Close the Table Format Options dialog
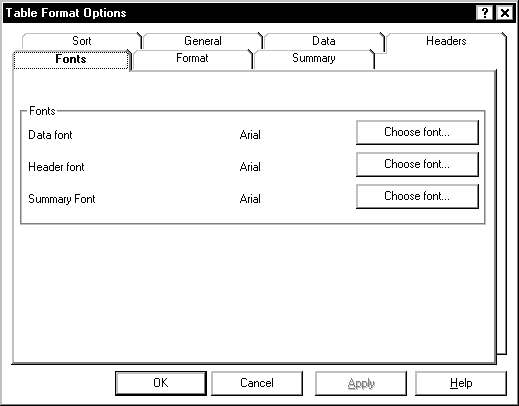 [x=505, y=13]
